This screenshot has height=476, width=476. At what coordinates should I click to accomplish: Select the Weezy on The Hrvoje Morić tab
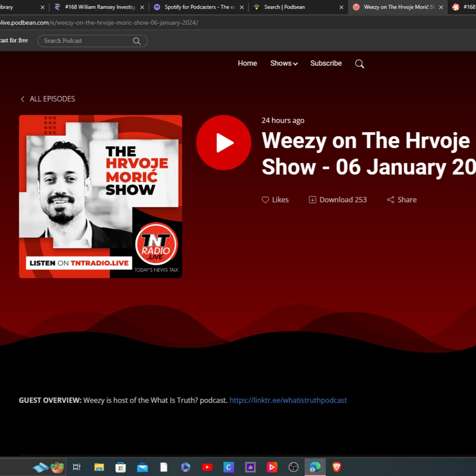(398, 7)
